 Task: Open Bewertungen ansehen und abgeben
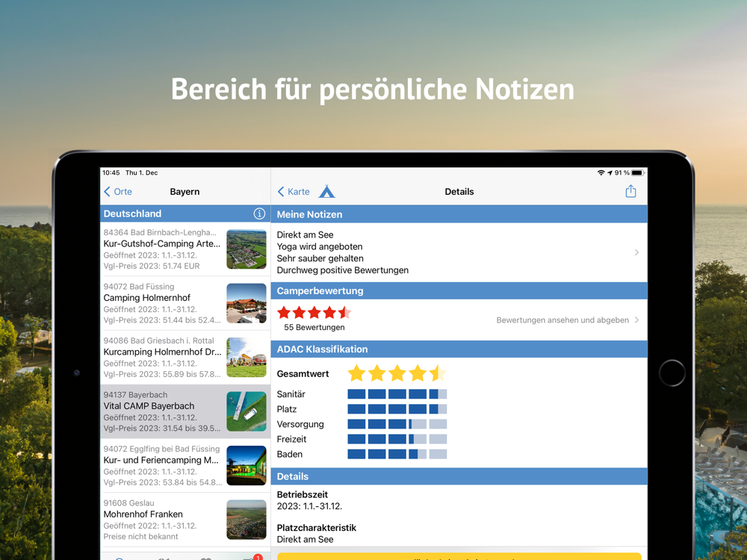coord(562,320)
